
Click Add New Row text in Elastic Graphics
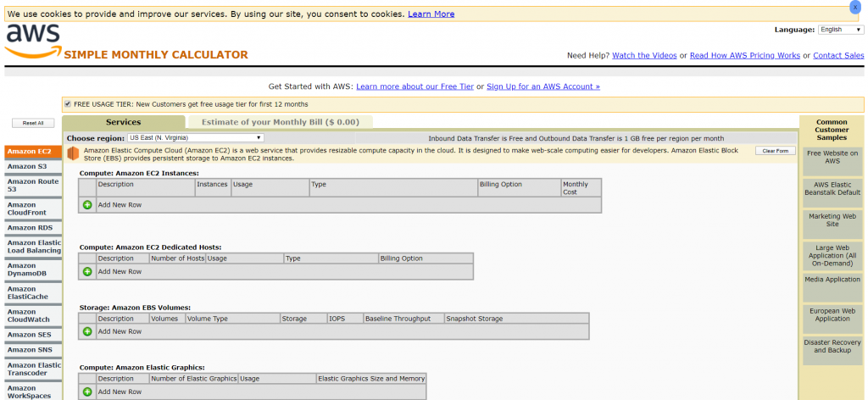[120, 392]
